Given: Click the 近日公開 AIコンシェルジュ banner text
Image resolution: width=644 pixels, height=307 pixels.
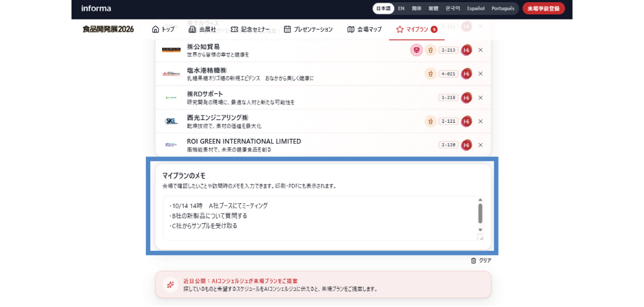Looking at the screenshot, I should [240, 281].
